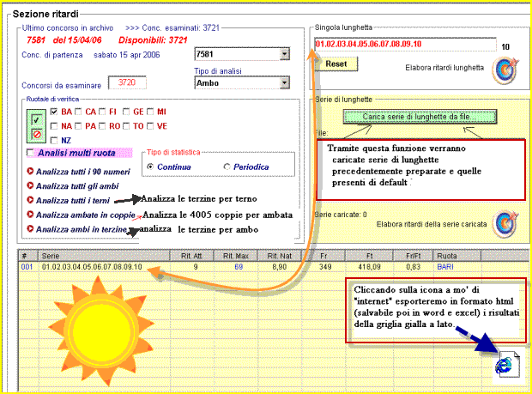The width and height of the screenshot is (532, 394).
Task: Click the Ft column header
Action: pos(369,256)
